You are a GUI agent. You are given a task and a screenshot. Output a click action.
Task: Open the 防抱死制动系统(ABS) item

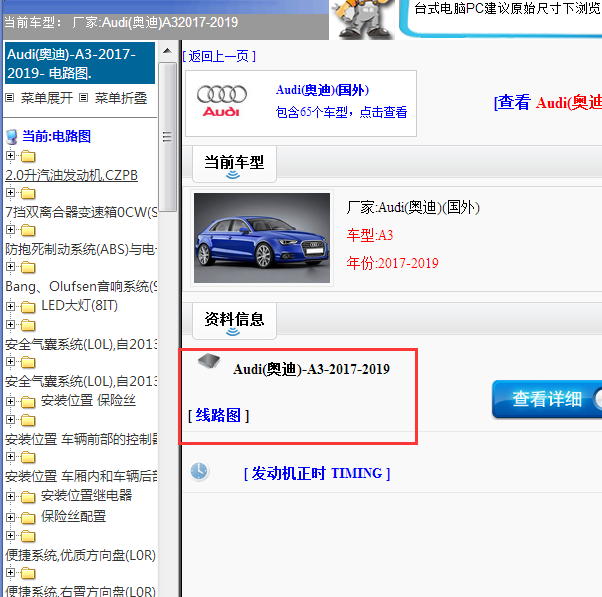[81, 250]
